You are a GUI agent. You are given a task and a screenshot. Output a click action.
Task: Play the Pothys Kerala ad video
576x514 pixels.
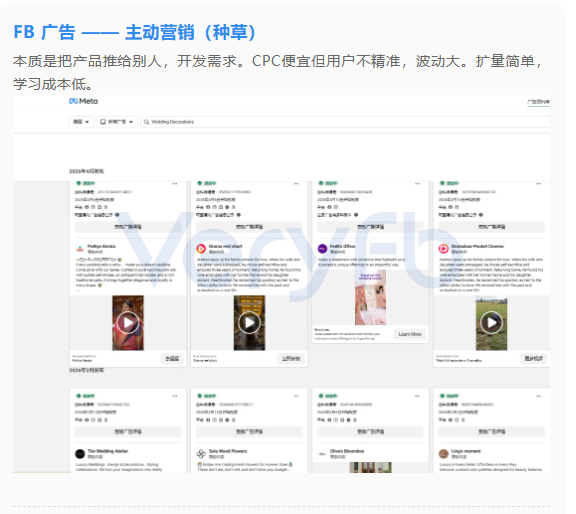128,323
